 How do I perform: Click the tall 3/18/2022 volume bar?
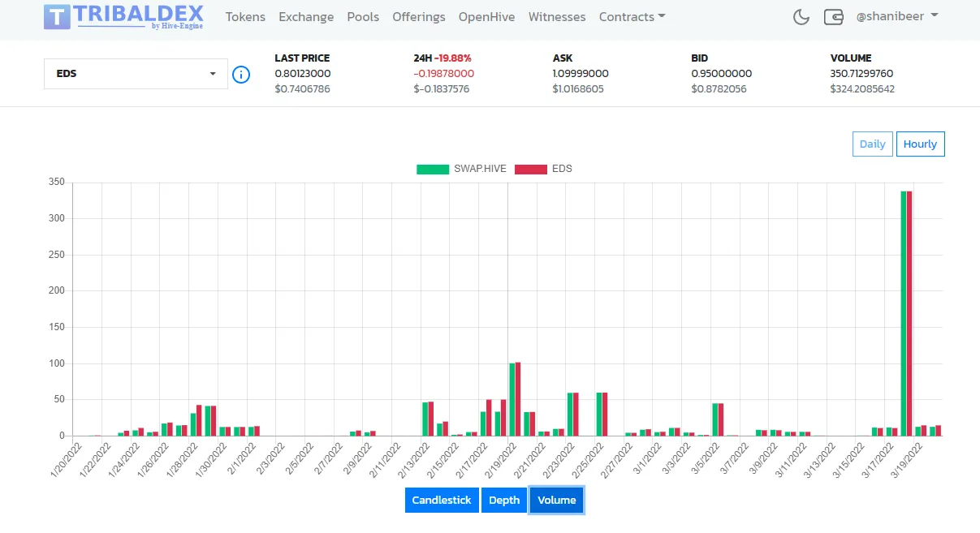coord(907,313)
